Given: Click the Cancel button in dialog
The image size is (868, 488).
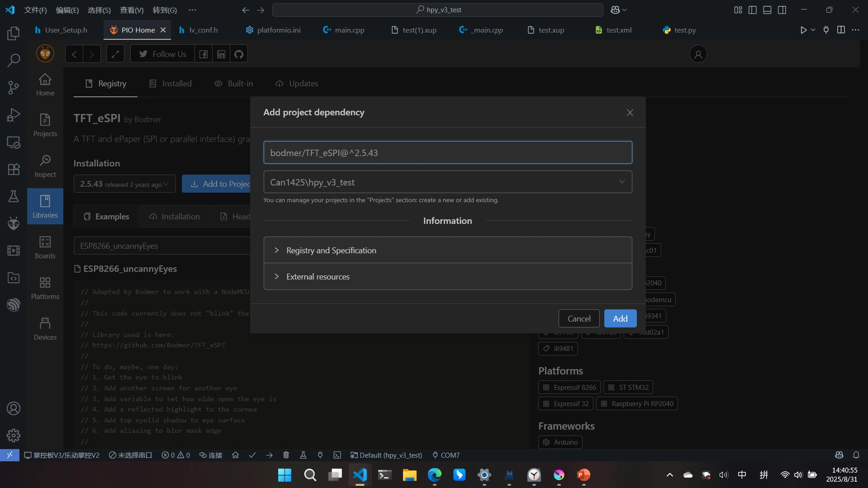Looking at the screenshot, I should (579, 318).
